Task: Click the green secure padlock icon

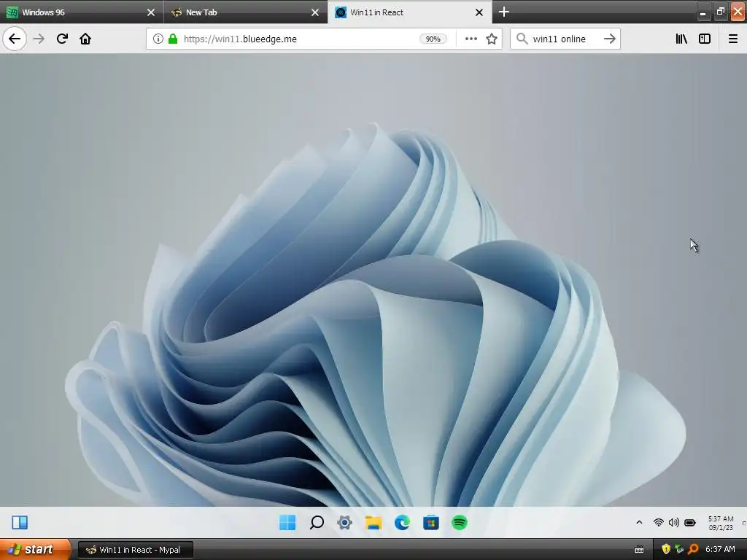Action: (x=172, y=39)
